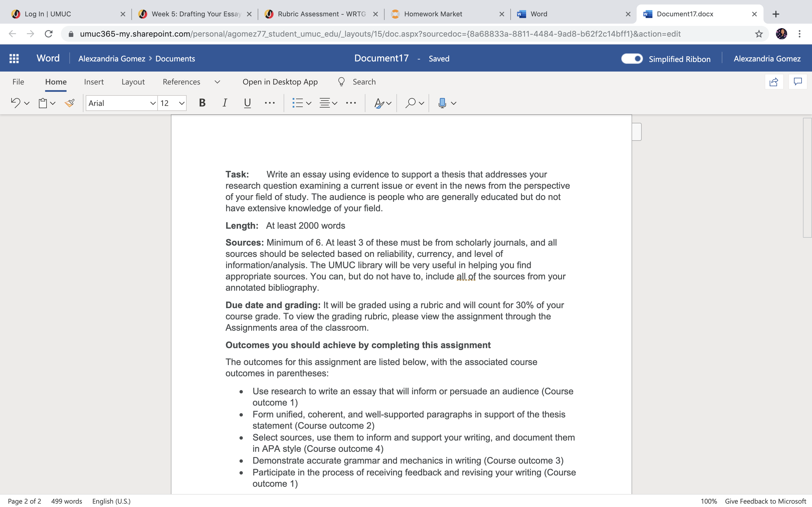Click the Dictate microphone icon
Viewport: 812px width, 507px height.
click(x=442, y=103)
